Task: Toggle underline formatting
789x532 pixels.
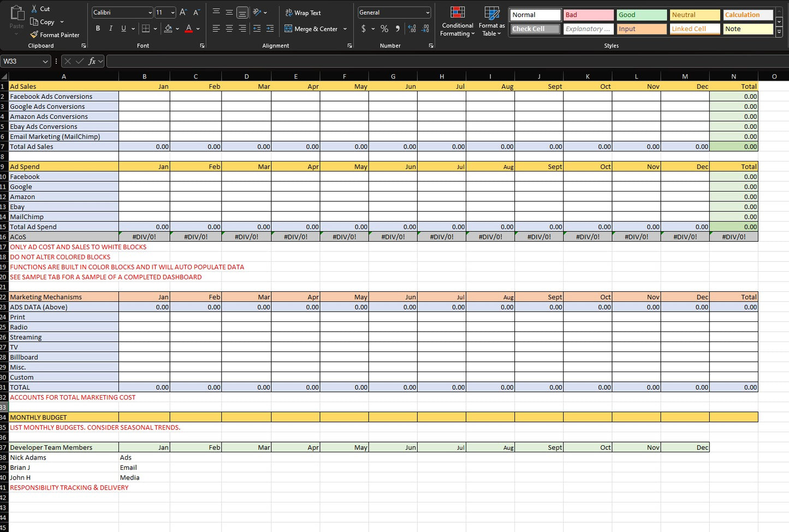Action: tap(122, 28)
